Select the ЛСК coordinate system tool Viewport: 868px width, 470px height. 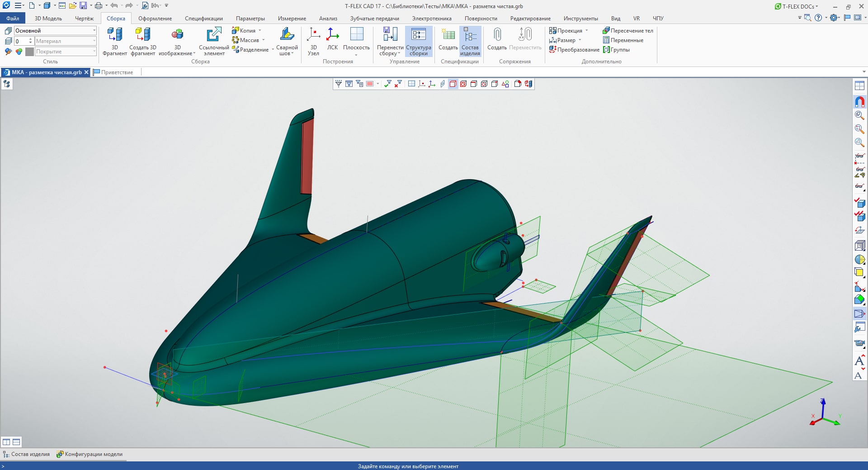click(x=332, y=39)
